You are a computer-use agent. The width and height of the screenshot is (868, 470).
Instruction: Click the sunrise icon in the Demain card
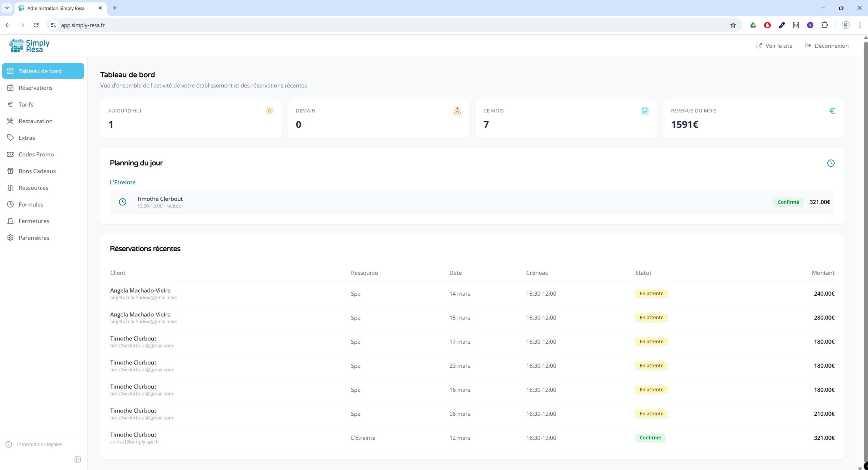click(x=457, y=111)
